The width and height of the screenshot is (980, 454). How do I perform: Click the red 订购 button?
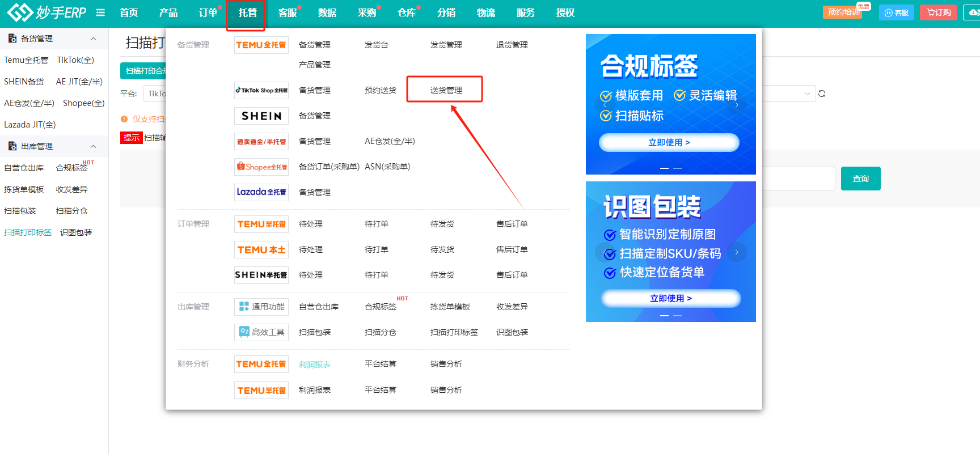coord(939,12)
